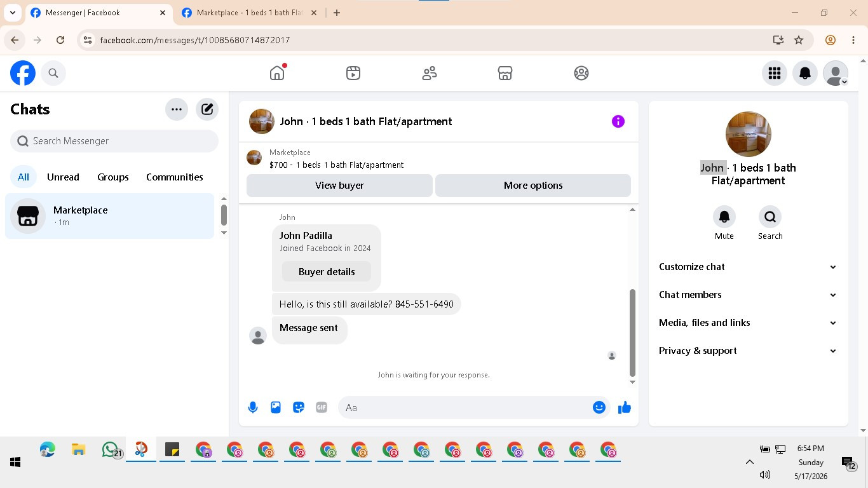Open Buyer details for John Padilla
Image resolution: width=868 pixels, height=488 pixels.
pyautogui.click(x=327, y=271)
